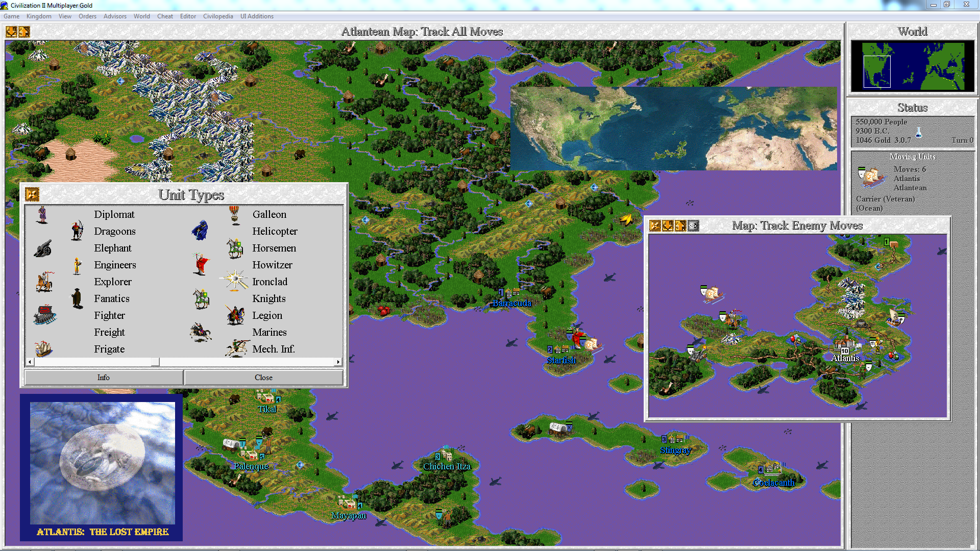This screenshot has height=551, width=980.
Task: Select the cannon unit icon beside Elephant
Action: click(43, 248)
